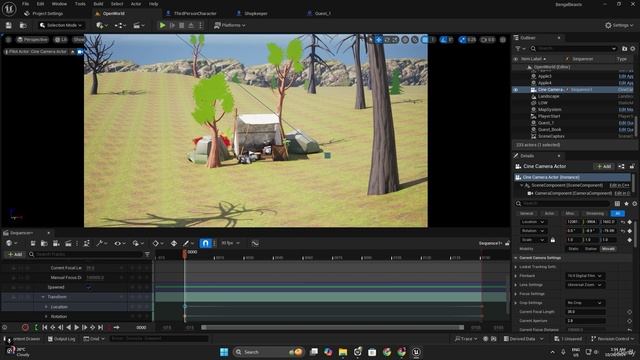Open the Sequencer curve editor icon
Viewport: 640px width, 360px height.
click(255, 243)
